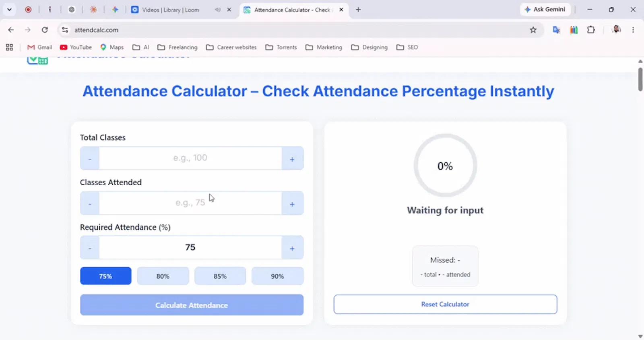Decrease Classes Attended with minus button
This screenshot has width=644, height=340.
(90, 203)
